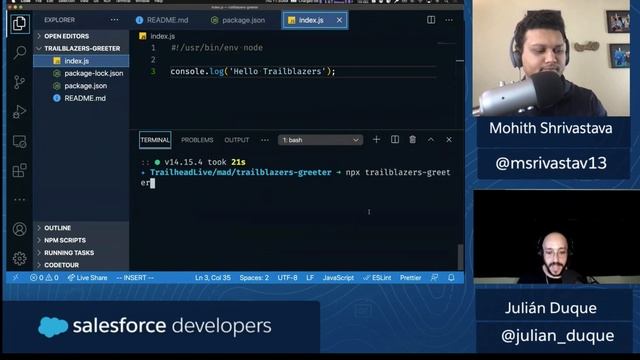Click the terminal scrollbar thumb
The width and height of the screenshot is (640, 360).
[x=460, y=257]
